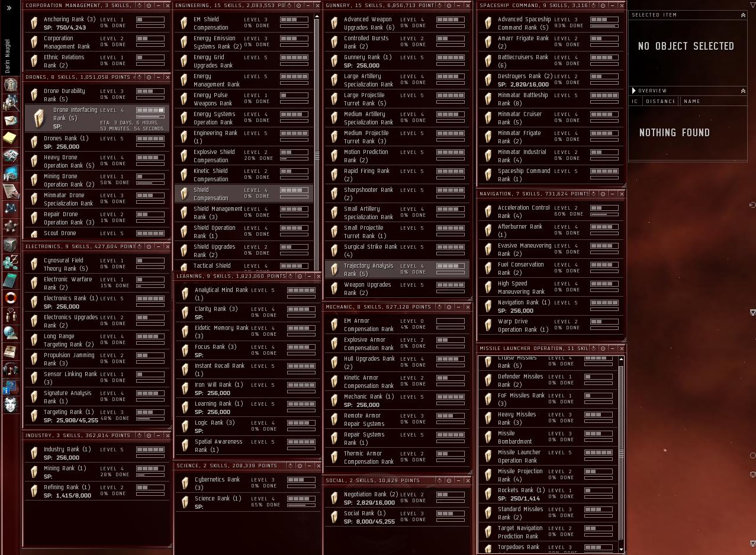This screenshot has height=555, width=756.
Task: Click the Rockets Rank (1) book icon
Action: pyautogui.click(x=488, y=494)
